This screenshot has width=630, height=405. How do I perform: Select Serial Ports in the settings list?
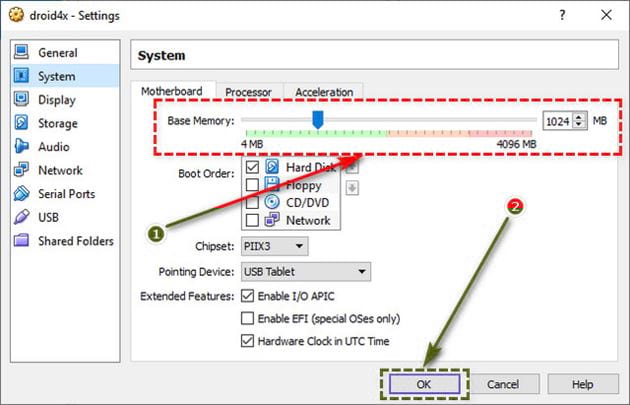click(x=65, y=194)
